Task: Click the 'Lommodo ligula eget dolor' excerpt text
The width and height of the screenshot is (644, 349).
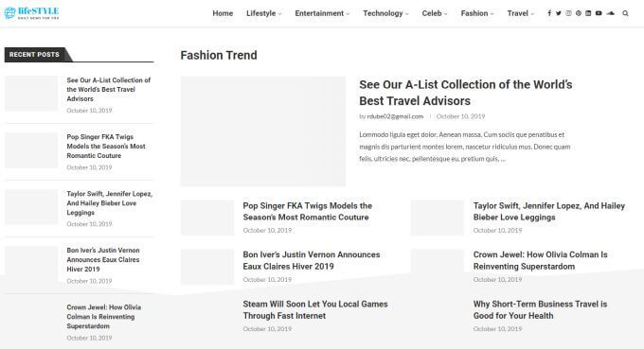Action: pyautogui.click(x=464, y=147)
